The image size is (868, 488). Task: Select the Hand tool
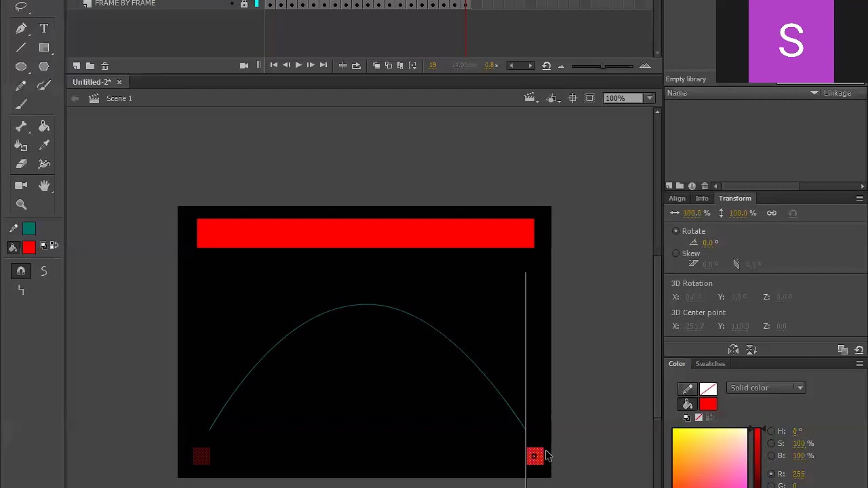[x=44, y=185]
